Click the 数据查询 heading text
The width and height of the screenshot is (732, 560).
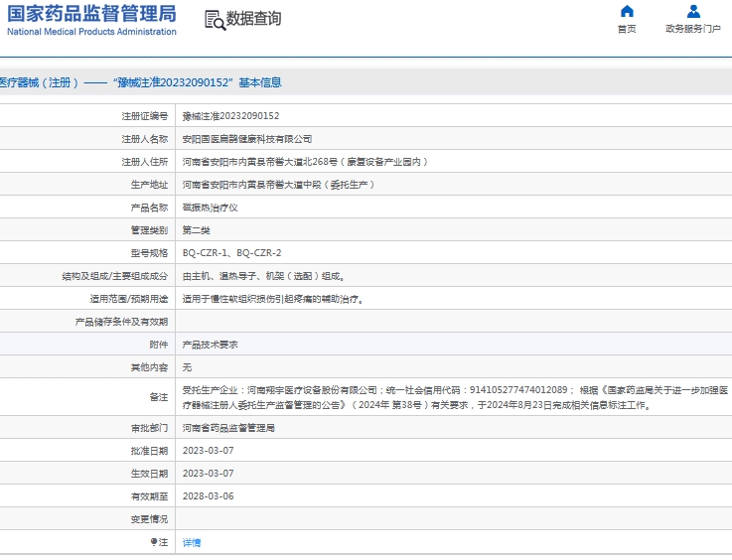point(253,19)
